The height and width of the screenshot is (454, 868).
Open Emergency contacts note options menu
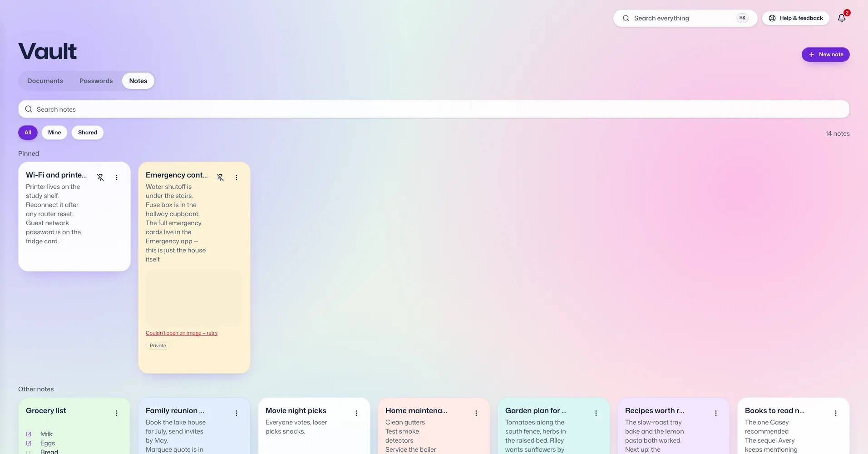[x=237, y=178]
